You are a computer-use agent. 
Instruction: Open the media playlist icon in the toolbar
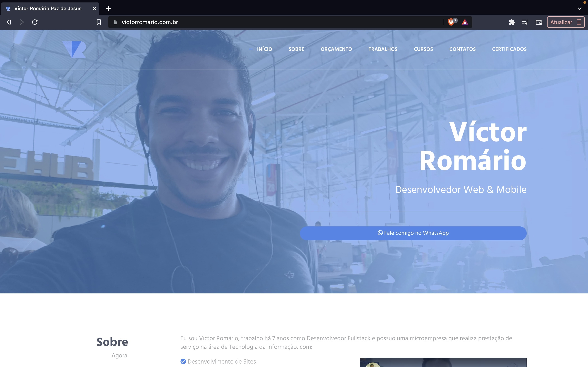[x=525, y=22]
